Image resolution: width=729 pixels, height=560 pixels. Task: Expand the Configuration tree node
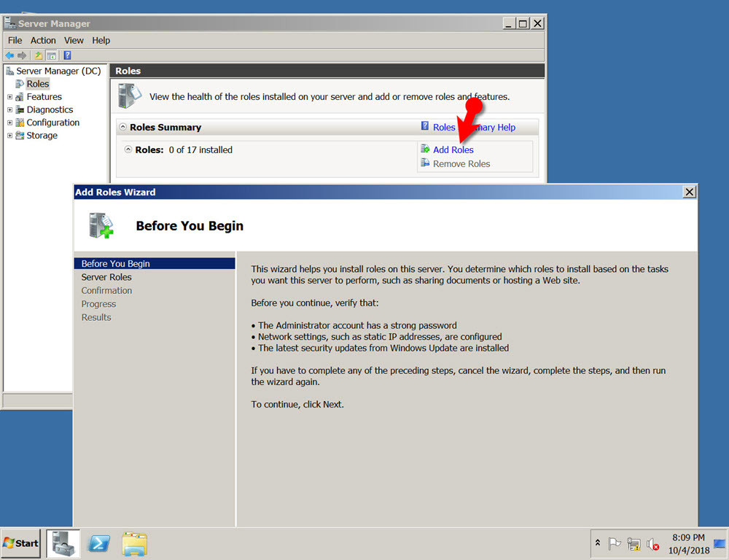pyautogui.click(x=9, y=122)
